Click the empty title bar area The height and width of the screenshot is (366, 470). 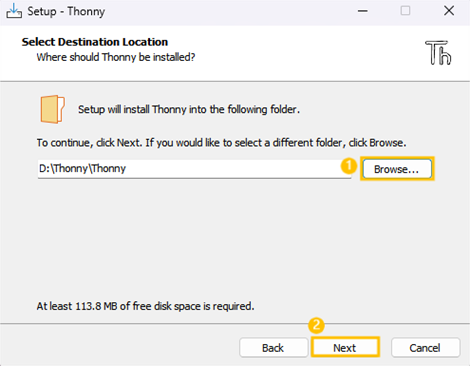click(230, 11)
